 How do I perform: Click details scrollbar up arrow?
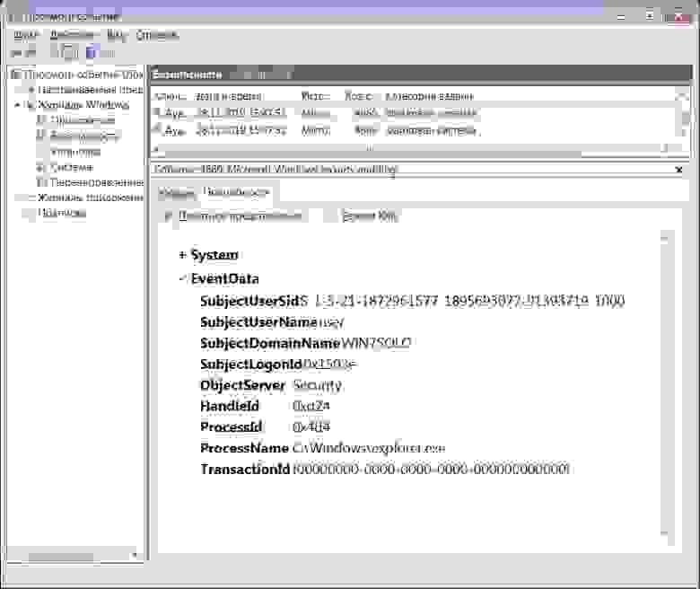tap(664, 239)
